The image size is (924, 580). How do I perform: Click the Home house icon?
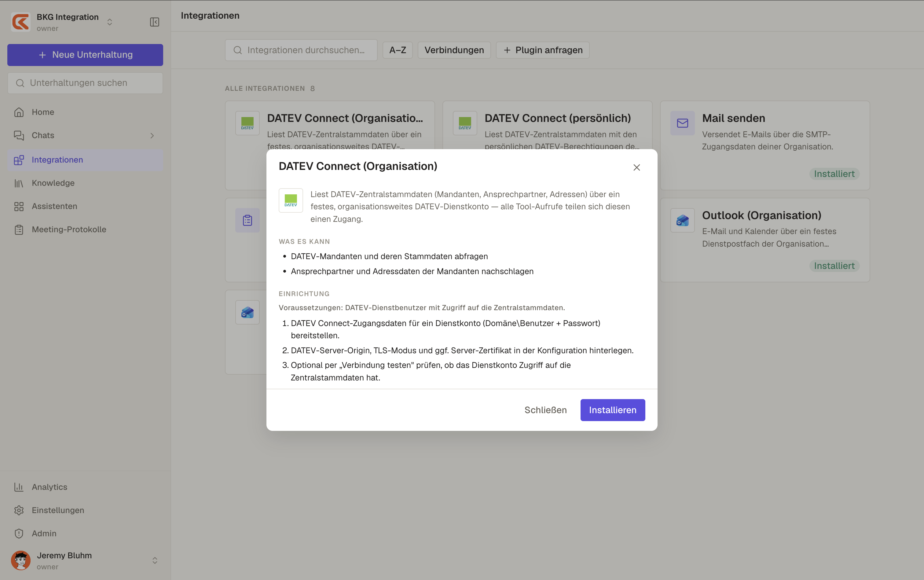[19, 112]
